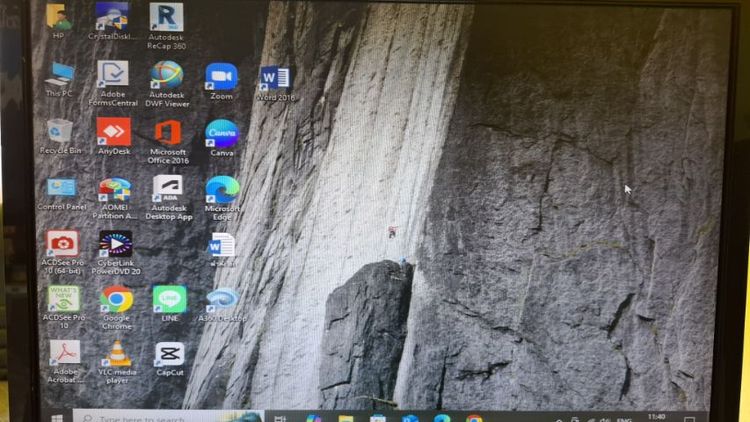Launch CyberLink PowerDVD 20
Screen dimensions: 750x422
click(x=116, y=252)
